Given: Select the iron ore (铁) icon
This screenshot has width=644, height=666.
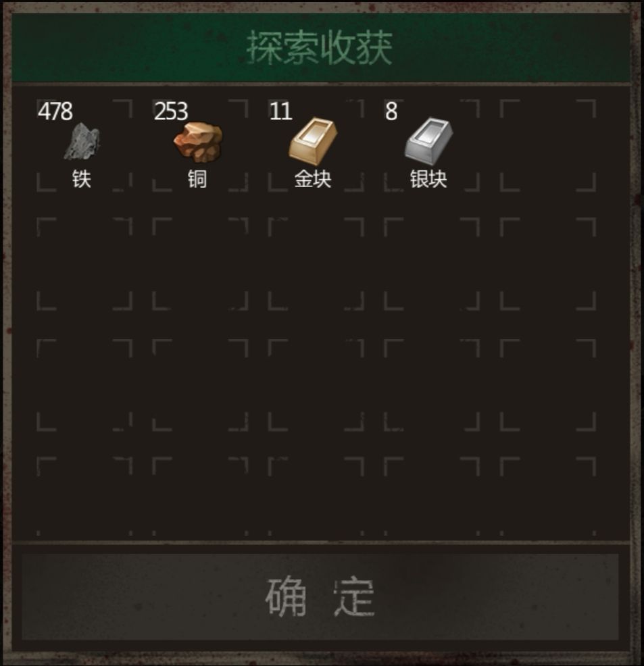Looking at the screenshot, I should 82,141.
